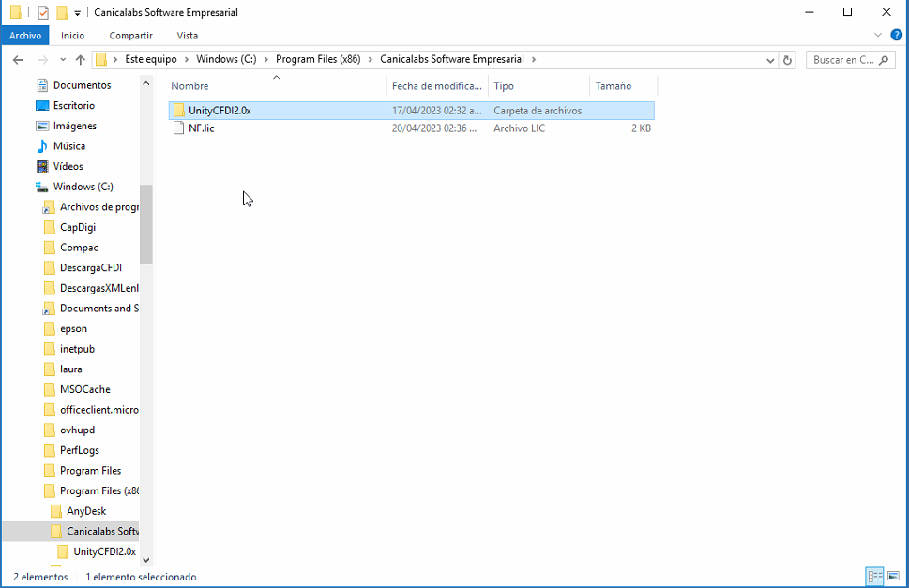
Task: Click '20/04/2023 02:36' date of NF.lic
Action: [x=434, y=128]
